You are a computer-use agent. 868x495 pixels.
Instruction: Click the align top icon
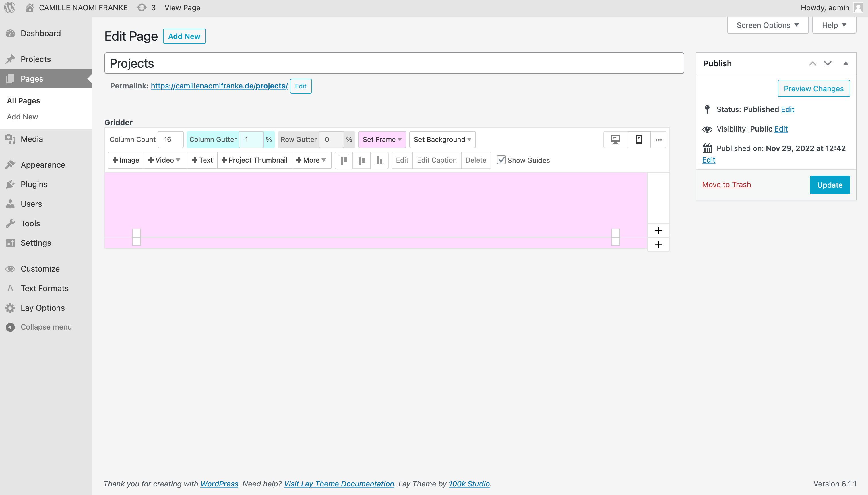(344, 160)
